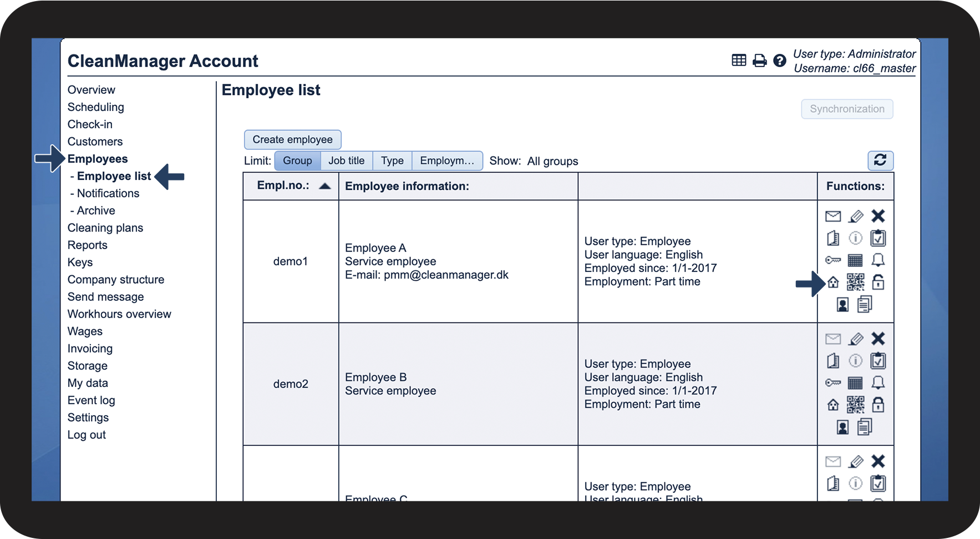Click table grid icon in header
Viewport: 980px width, 539px height.
(739, 60)
